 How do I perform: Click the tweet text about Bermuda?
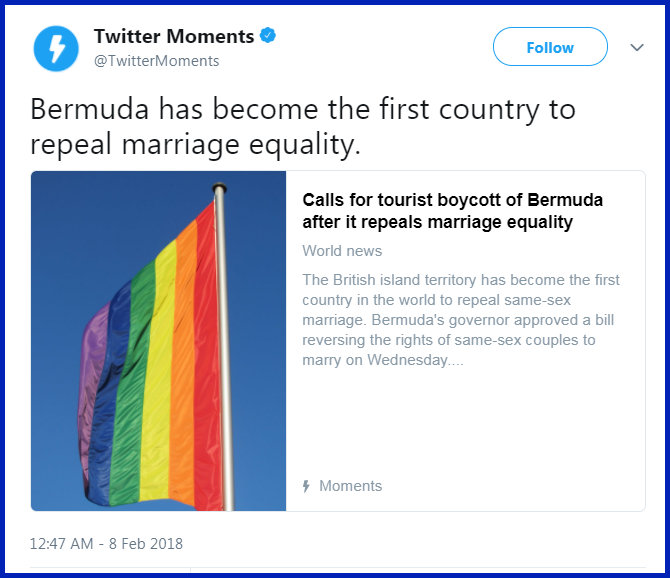[302, 126]
